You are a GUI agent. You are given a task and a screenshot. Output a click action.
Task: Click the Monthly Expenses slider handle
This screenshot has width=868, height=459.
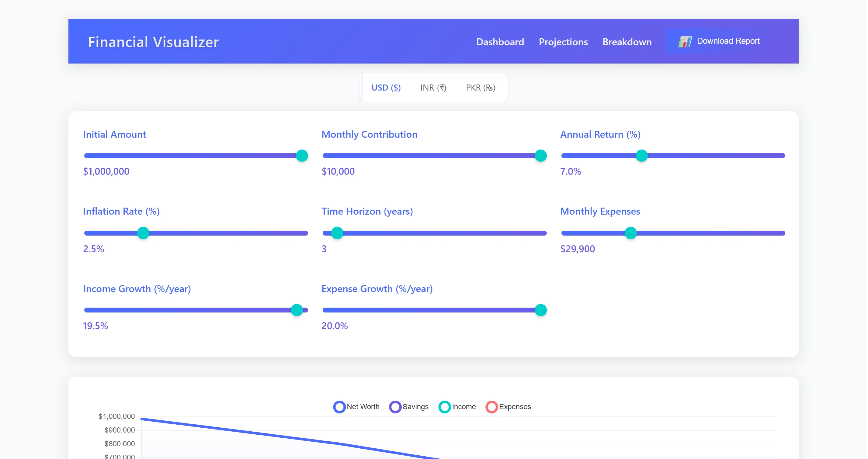click(x=630, y=233)
